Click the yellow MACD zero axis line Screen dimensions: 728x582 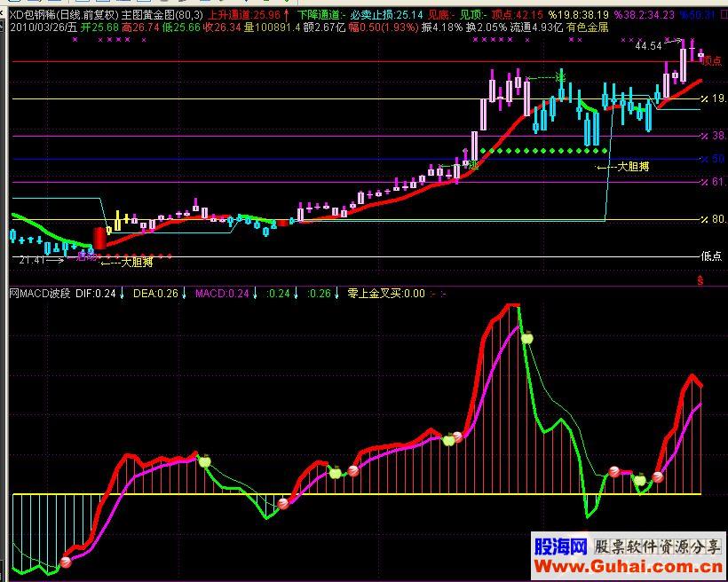[357, 494]
